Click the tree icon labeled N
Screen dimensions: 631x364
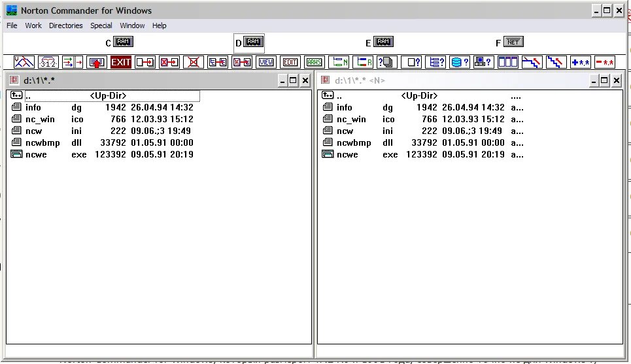(x=339, y=62)
